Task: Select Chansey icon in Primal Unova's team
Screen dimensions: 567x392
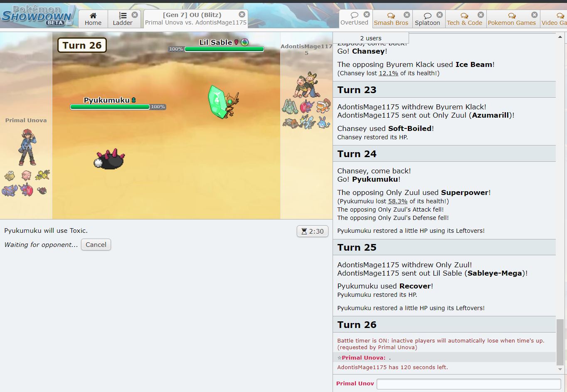Action: tap(26, 175)
